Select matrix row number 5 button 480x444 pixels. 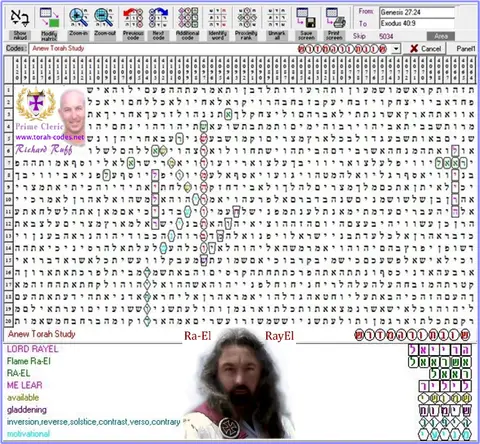[9, 139]
